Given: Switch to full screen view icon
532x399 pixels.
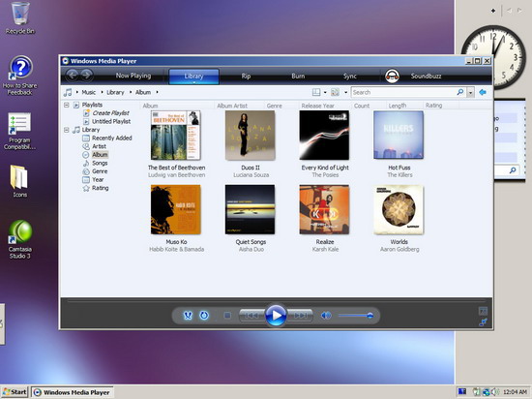Looking at the screenshot, I should point(483,311).
